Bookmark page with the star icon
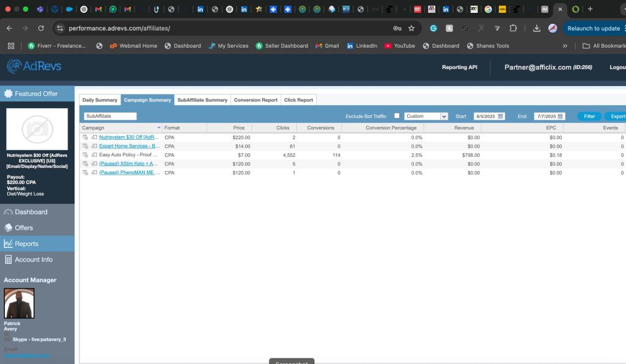 tap(411, 28)
